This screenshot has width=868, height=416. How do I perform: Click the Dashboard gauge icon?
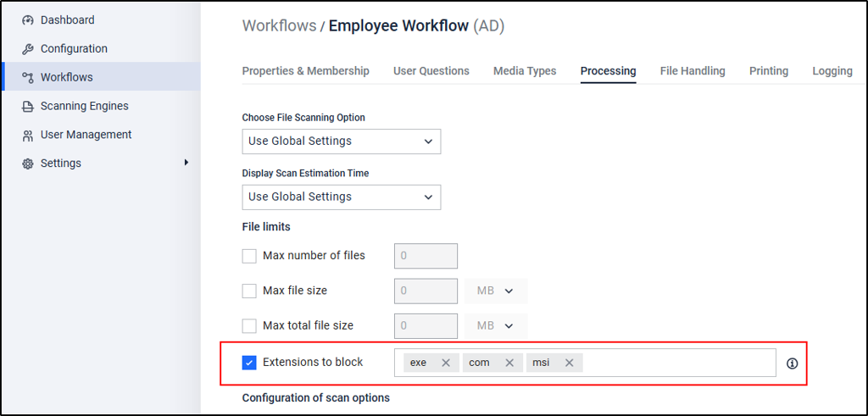[28, 20]
